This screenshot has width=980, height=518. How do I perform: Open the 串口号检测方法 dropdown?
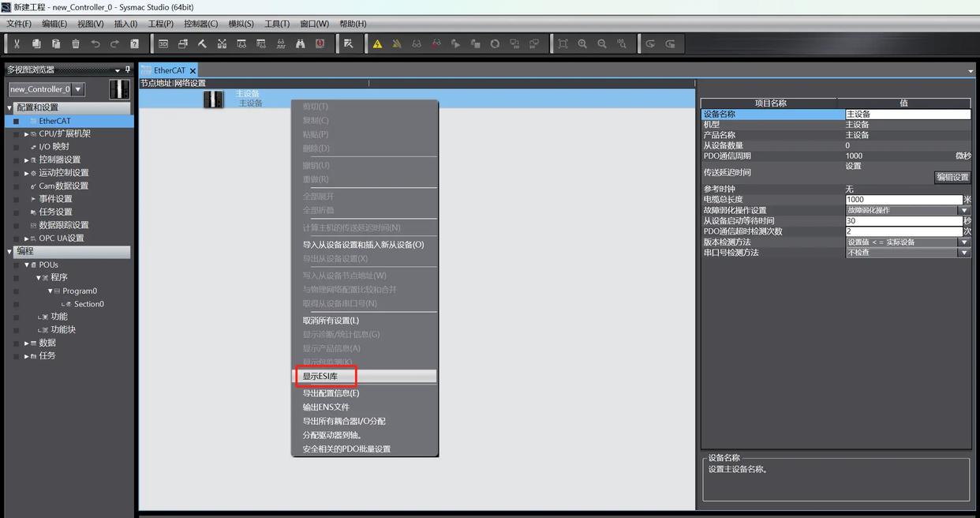(x=963, y=253)
